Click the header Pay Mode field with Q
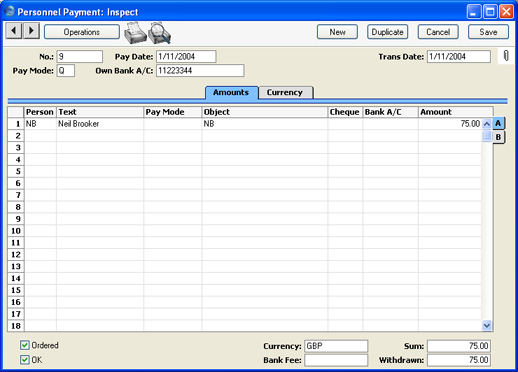 point(66,71)
